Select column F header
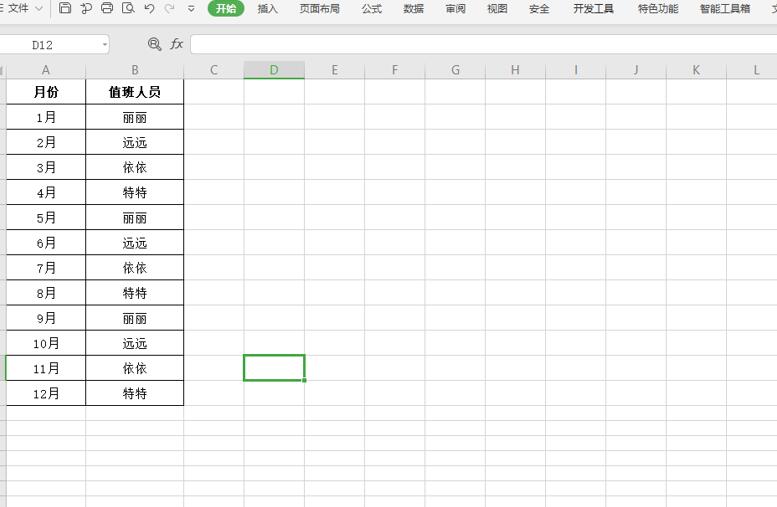This screenshot has width=777, height=507. [x=394, y=70]
